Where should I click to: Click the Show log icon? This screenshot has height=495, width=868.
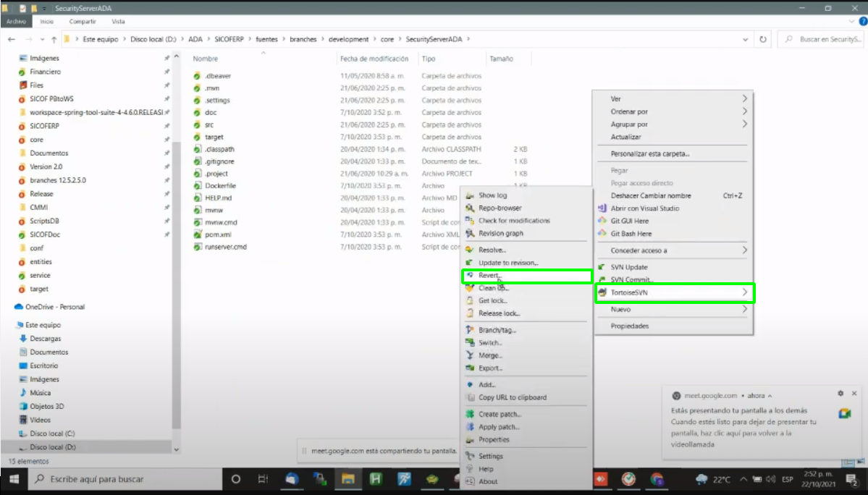[470, 195]
